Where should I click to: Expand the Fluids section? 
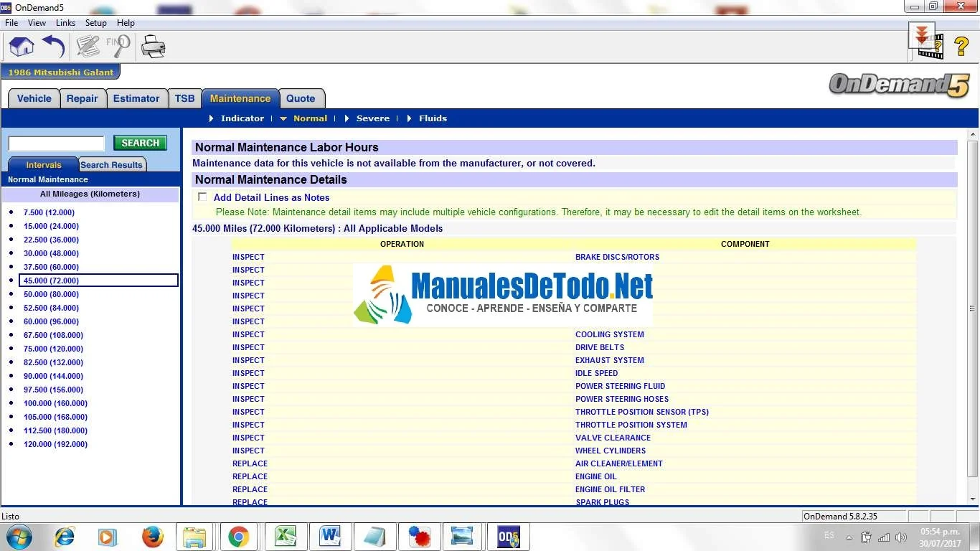433,118
